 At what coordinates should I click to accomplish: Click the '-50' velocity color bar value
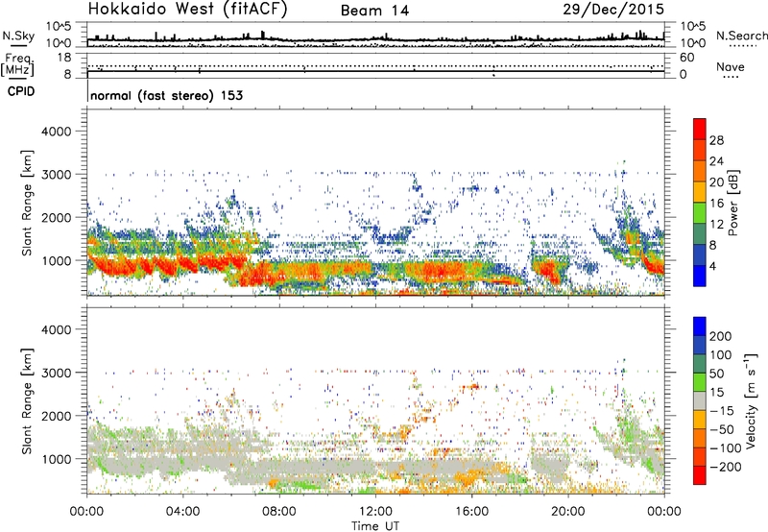(722, 429)
